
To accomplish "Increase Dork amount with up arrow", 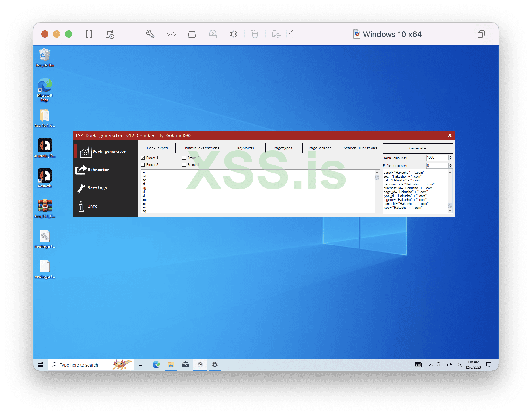I will (x=450, y=156).
